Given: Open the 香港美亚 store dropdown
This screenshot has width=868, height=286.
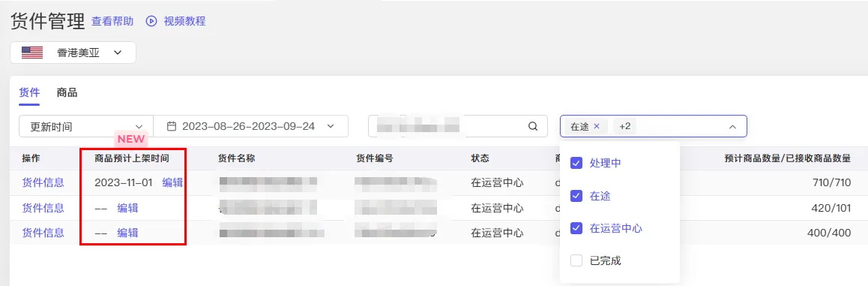Looking at the screenshot, I should pos(73,53).
